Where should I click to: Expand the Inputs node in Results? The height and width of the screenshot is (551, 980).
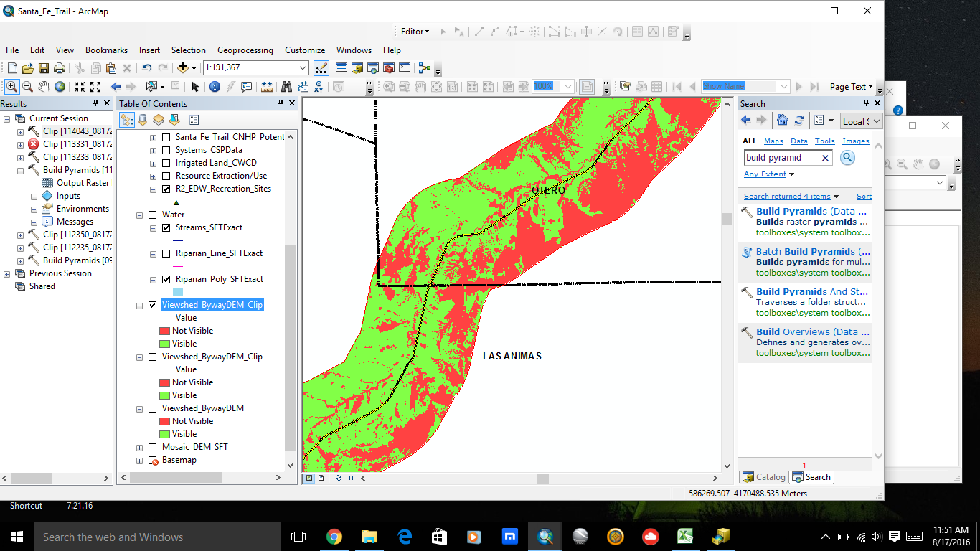[34, 196]
